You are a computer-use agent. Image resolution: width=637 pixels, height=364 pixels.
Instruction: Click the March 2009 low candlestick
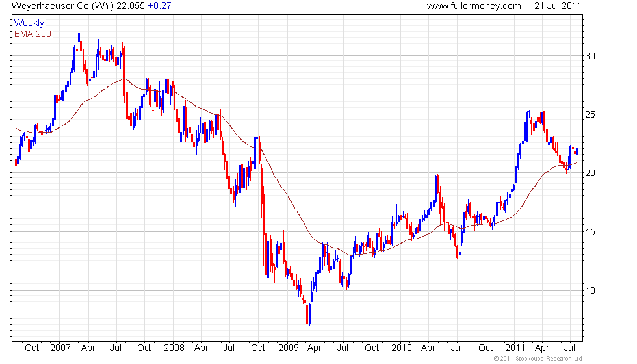(x=307, y=315)
